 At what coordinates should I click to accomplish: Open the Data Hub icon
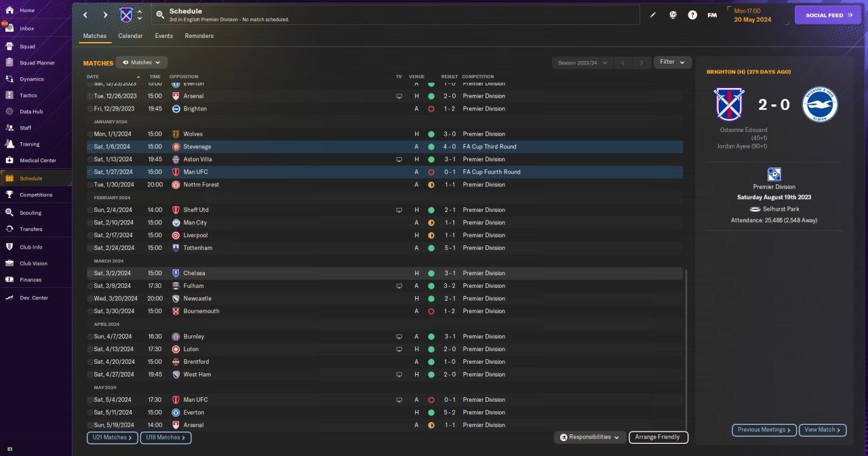tap(9, 112)
